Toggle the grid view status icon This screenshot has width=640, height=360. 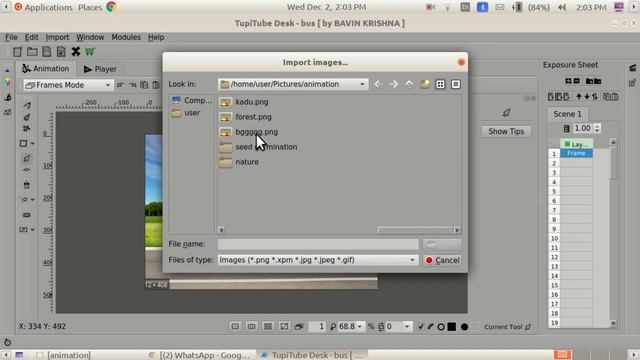click(x=268, y=327)
